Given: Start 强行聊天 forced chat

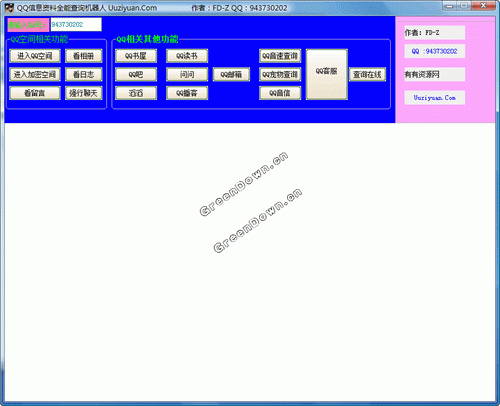Looking at the screenshot, I should coord(83,93).
